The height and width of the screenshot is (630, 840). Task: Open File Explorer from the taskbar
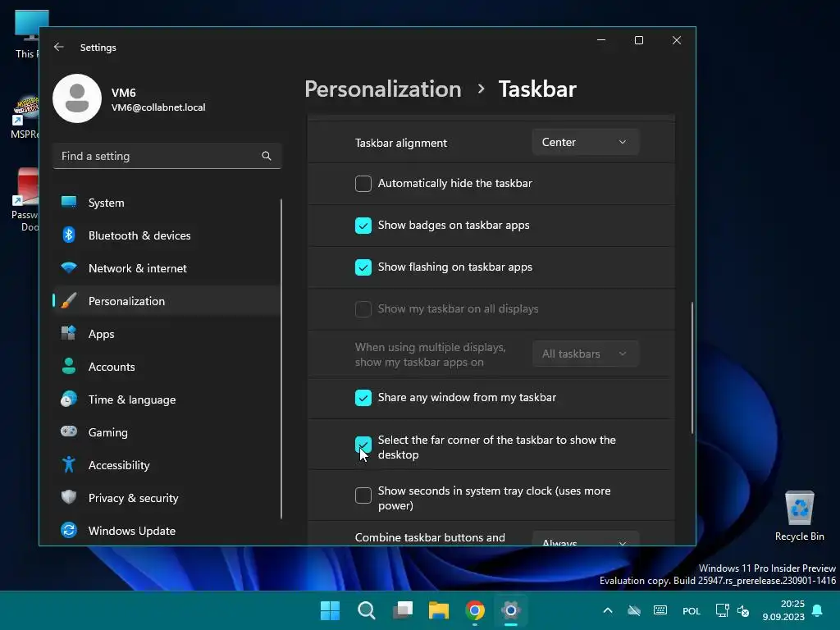click(x=439, y=610)
